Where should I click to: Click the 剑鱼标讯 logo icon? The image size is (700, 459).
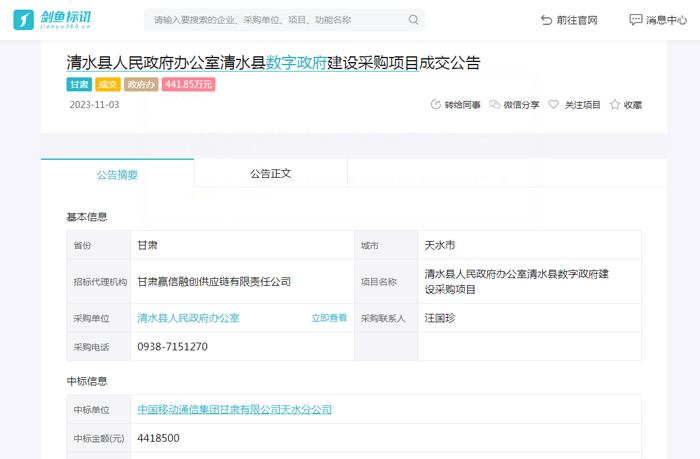(24, 20)
